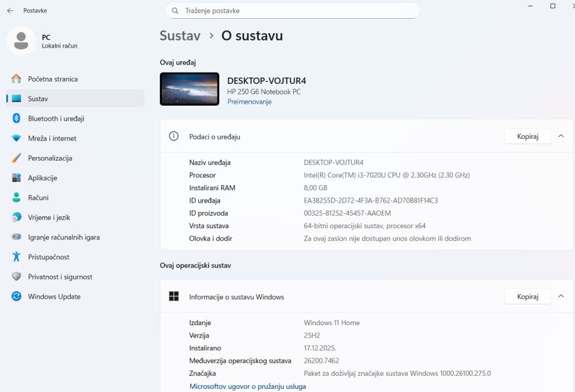Open Igranje računalnih igara settings
This screenshot has height=392, width=575.
pos(64,238)
